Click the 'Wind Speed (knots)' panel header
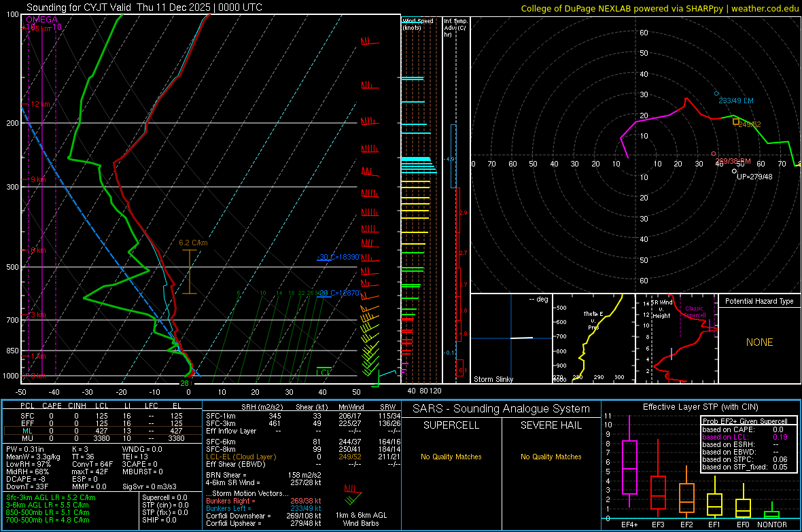This screenshot has width=802, height=532. pos(418,24)
